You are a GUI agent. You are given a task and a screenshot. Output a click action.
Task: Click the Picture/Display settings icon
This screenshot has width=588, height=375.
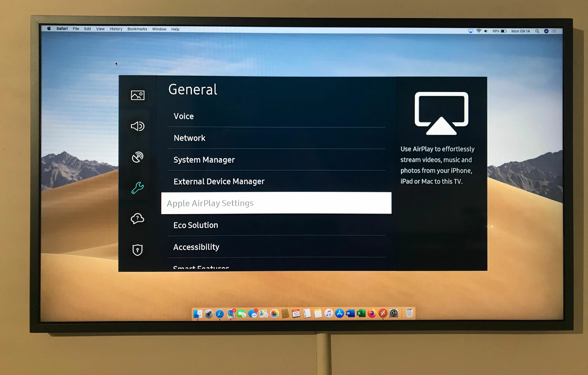click(x=138, y=94)
